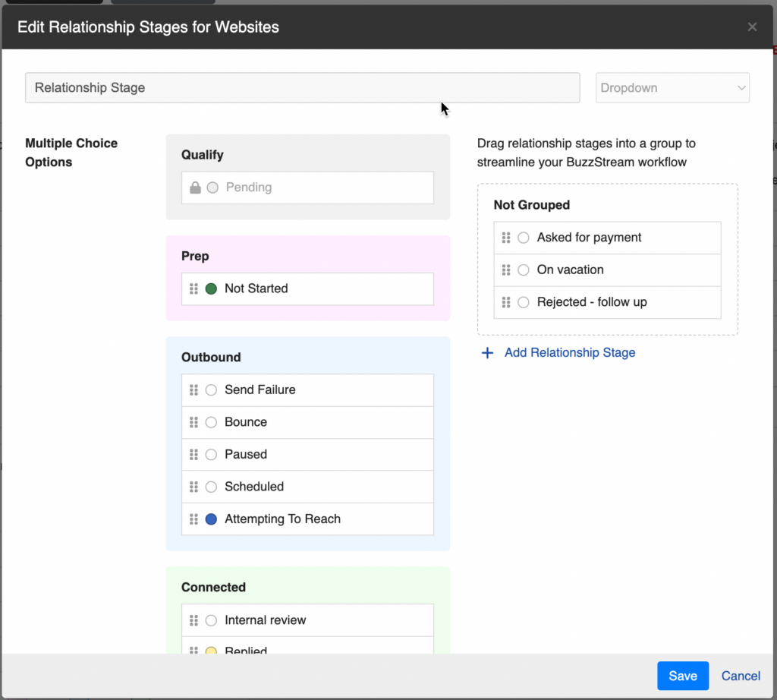This screenshot has height=700, width=777.
Task: Click the drag handle next to Asked for payment
Action: point(507,238)
